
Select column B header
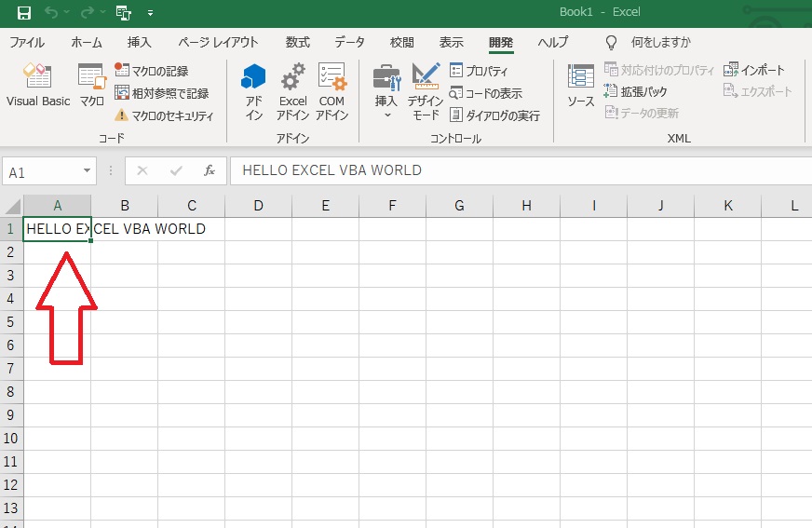(124, 206)
